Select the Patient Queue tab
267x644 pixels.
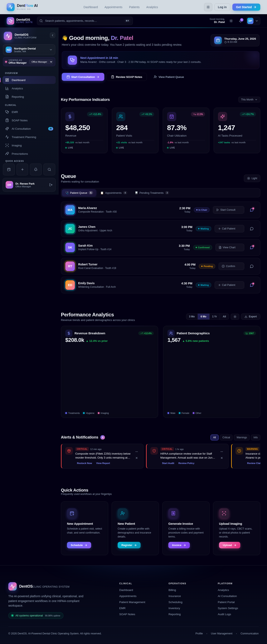pyautogui.click(x=79, y=193)
